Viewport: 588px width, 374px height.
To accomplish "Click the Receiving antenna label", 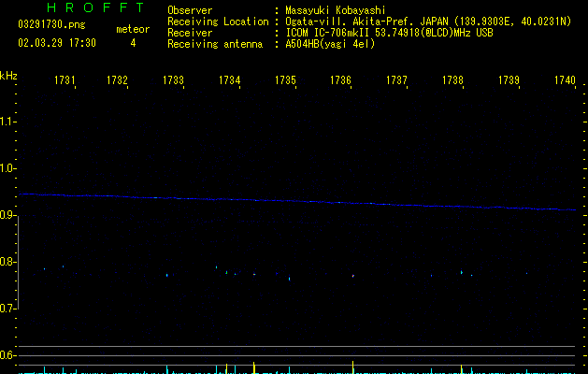I will (215, 44).
